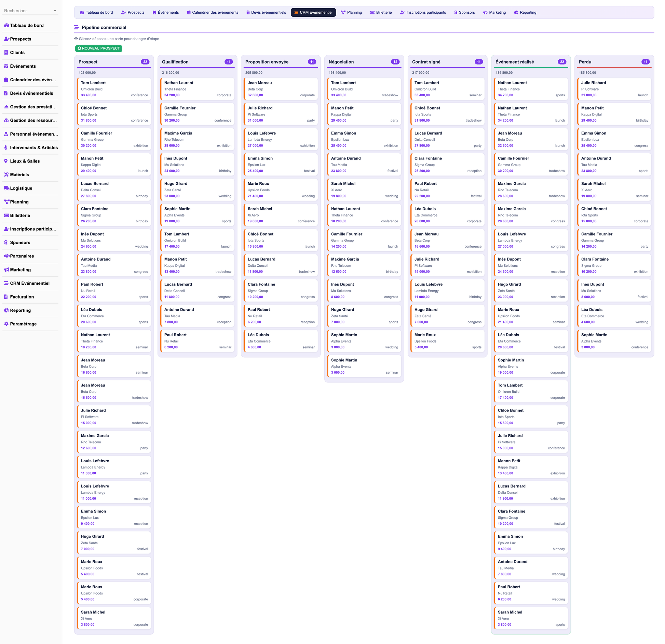Click the Prospect column count badge 22

point(145,62)
